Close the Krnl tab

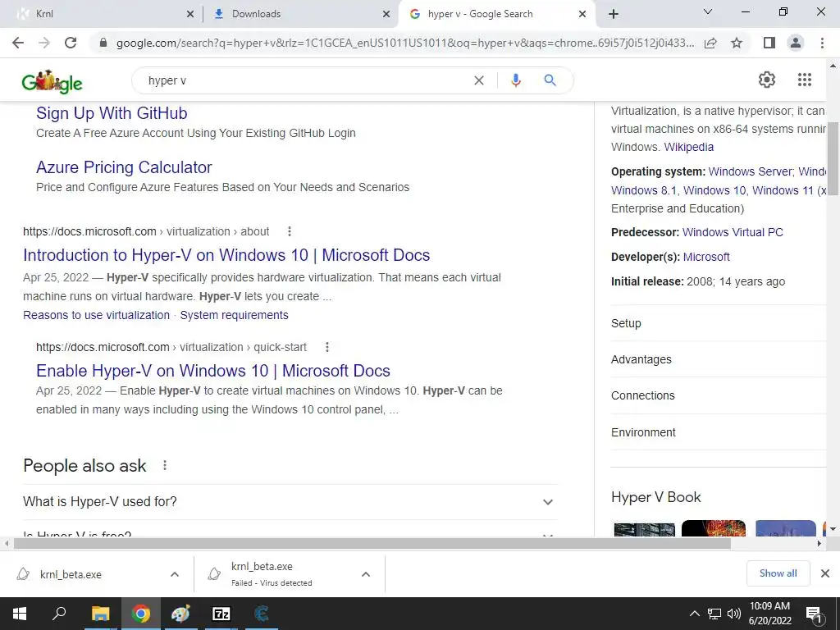coord(190,14)
